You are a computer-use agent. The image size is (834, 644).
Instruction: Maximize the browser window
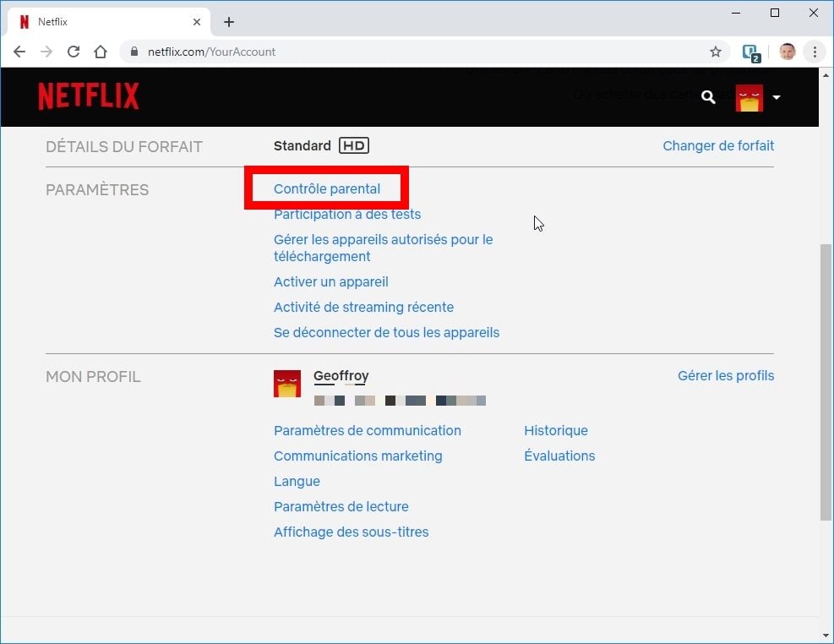(775, 13)
